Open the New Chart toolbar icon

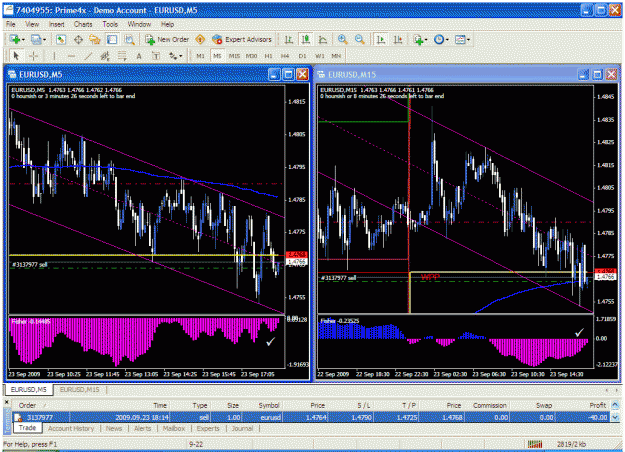pyautogui.click(x=15, y=39)
